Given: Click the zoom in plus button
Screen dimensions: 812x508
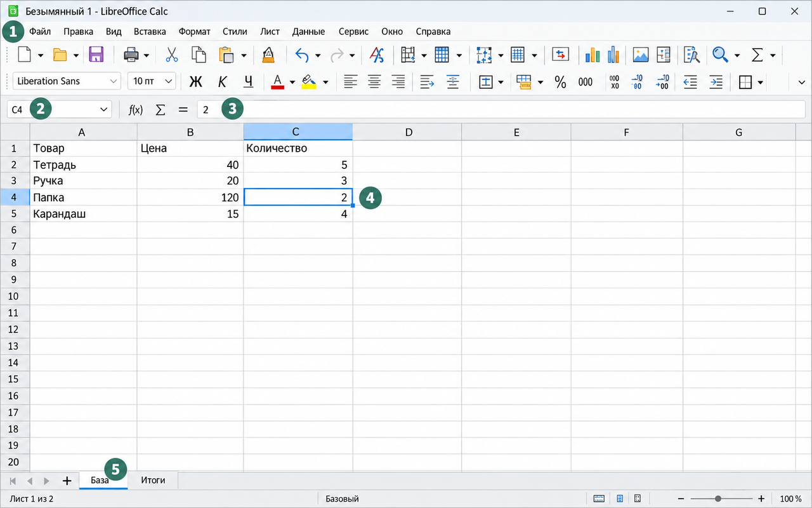Looking at the screenshot, I should (x=761, y=499).
